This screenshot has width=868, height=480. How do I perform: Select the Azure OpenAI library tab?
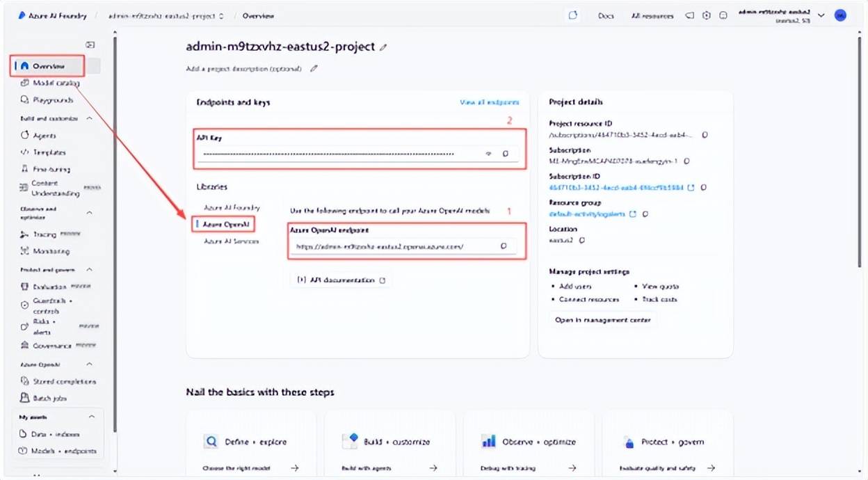226,224
